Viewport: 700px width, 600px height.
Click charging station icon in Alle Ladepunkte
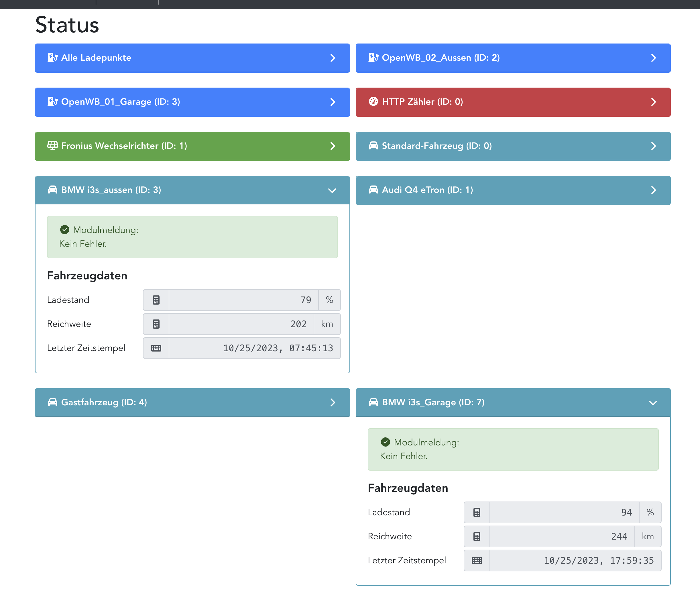(x=52, y=58)
